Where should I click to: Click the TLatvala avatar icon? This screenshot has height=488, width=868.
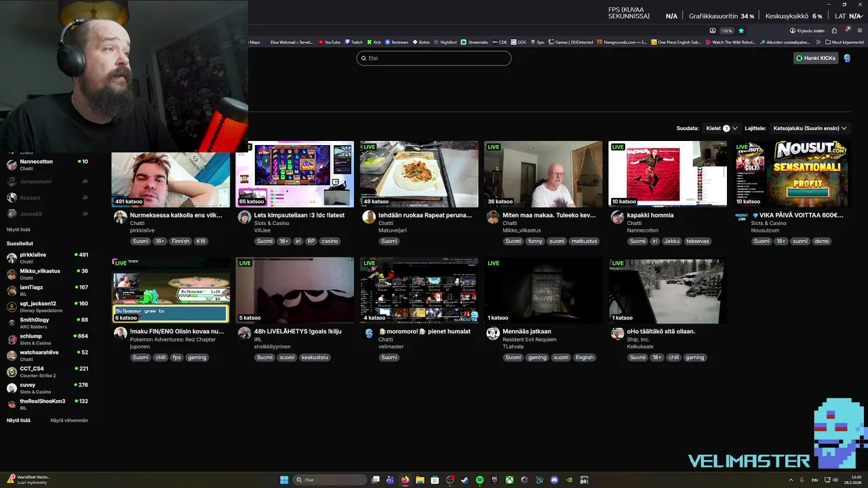[493, 333]
